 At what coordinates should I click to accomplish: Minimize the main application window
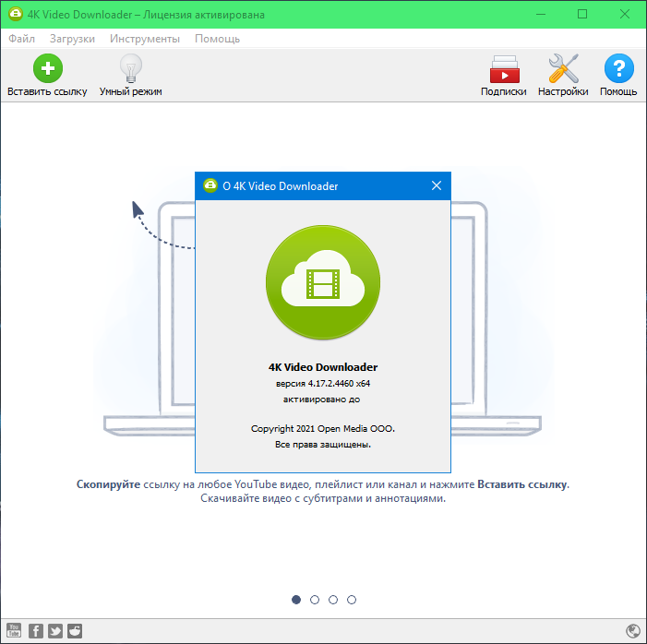tap(541, 14)
